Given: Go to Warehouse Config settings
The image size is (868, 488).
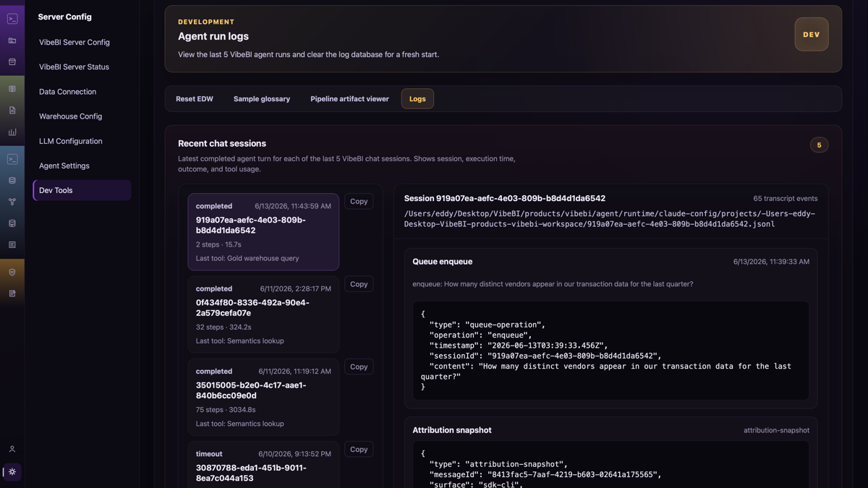Looking at the screenshot, I should point(82,116).
